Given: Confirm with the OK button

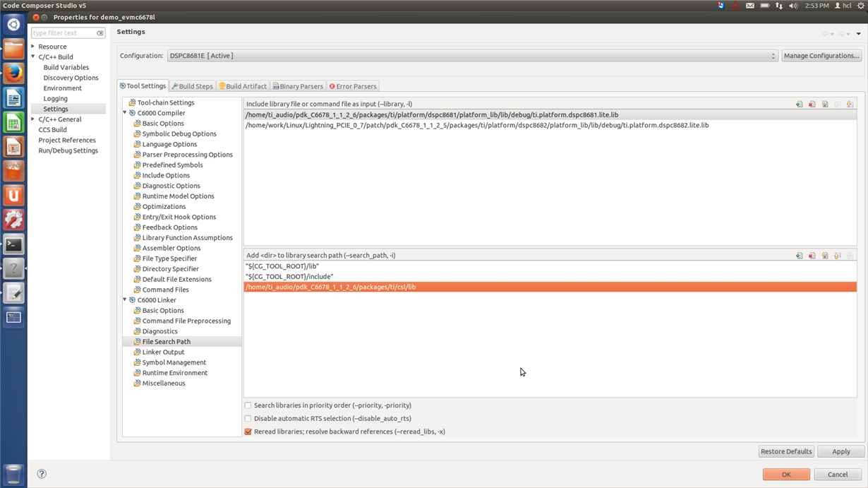Looking at the screenshot, I should click(786, 475).
